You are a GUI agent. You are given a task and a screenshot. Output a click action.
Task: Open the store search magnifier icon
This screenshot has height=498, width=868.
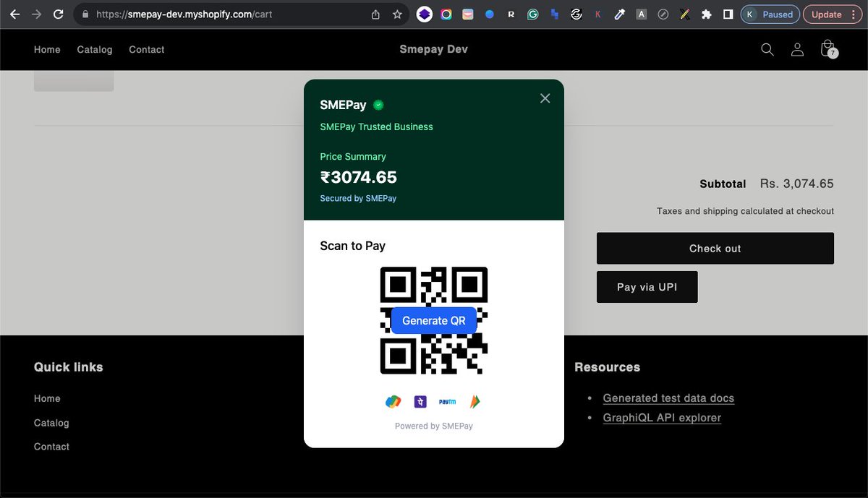[767, 49]
